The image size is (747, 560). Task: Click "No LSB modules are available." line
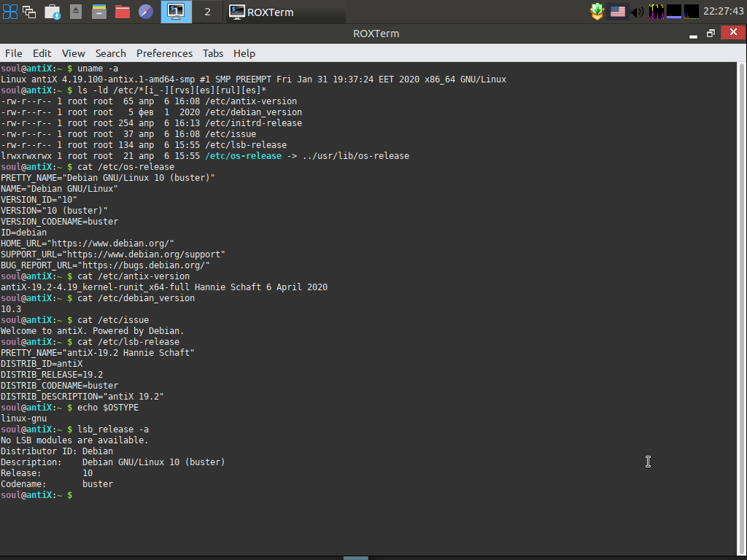(x=75, y=441)
